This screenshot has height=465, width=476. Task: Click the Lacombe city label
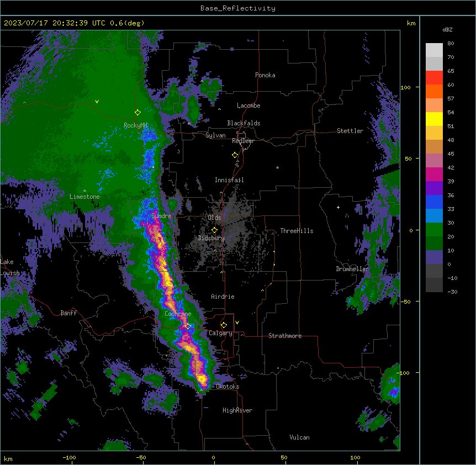click(x=248, y=105)
